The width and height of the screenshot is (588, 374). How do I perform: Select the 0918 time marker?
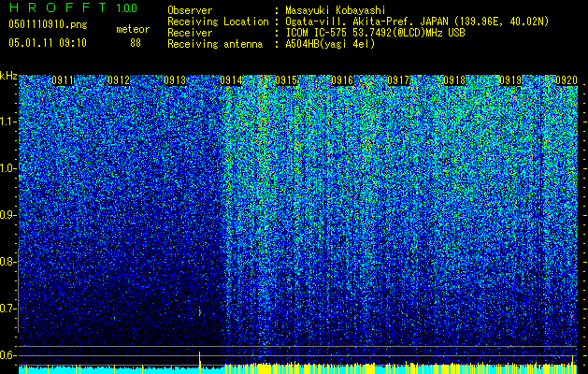pos(454,80)
